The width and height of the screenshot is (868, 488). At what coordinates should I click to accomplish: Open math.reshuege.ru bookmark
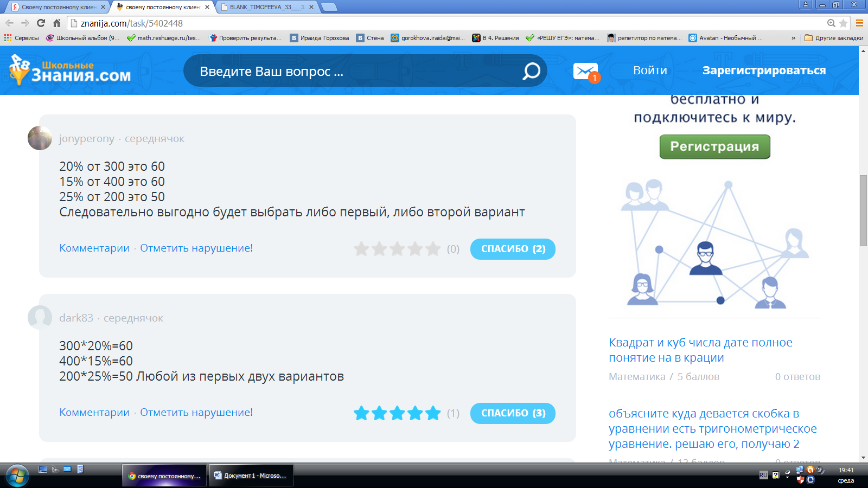point(164,38)
